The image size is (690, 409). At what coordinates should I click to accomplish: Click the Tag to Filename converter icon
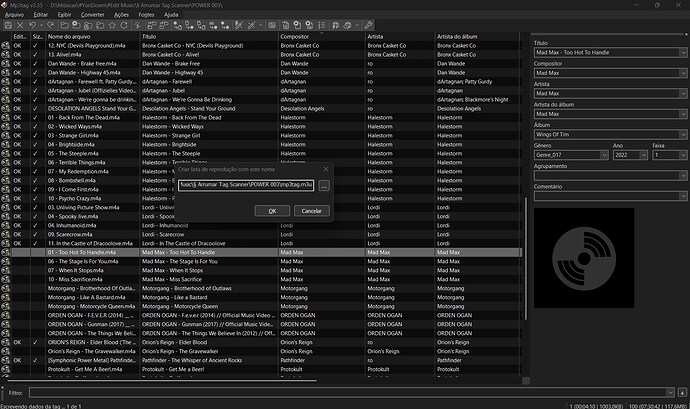[x=177, y=25]
